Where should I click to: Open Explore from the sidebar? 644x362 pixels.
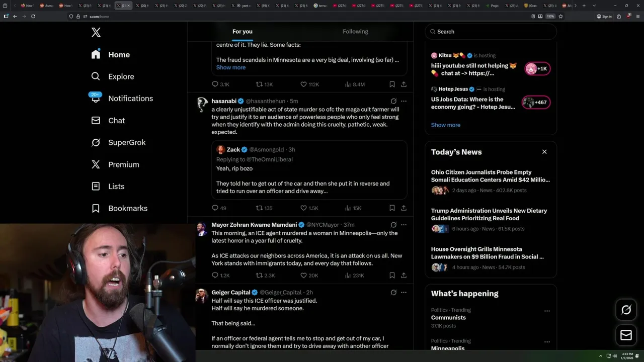(x=113, y=76)
